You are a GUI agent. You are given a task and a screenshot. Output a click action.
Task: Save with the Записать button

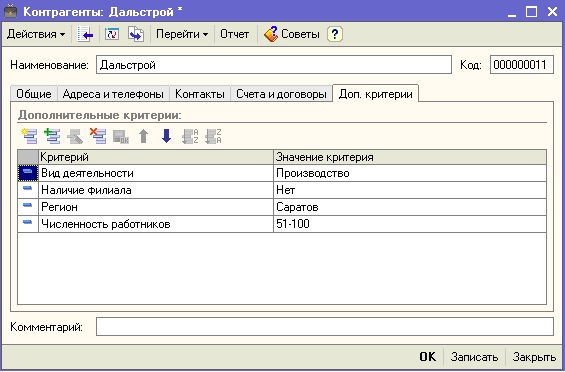[474, 357]
